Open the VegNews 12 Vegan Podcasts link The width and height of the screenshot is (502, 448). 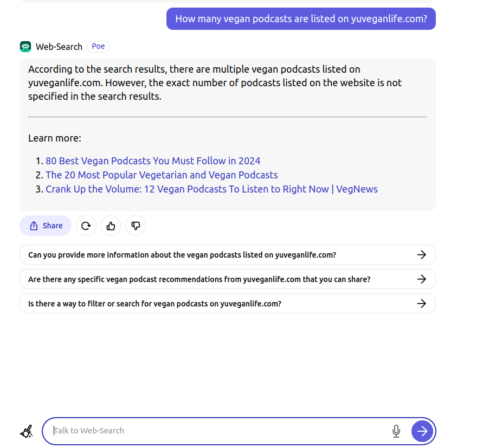tap(211, 189)
